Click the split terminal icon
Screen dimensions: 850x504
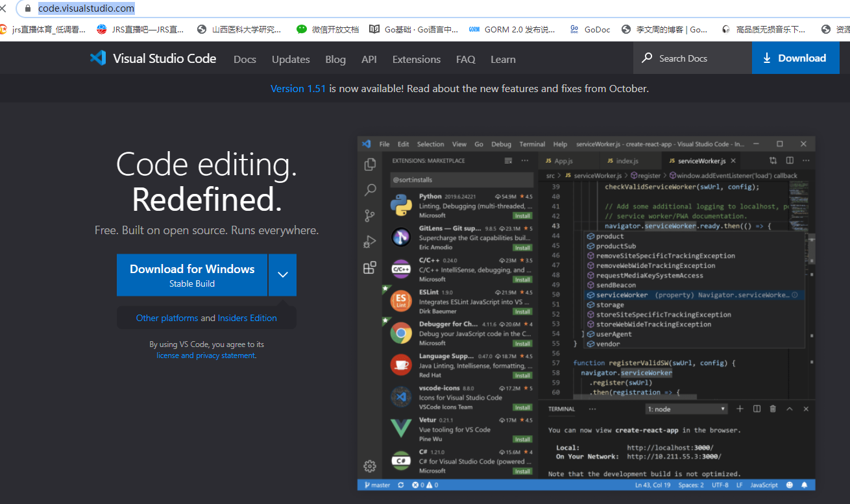pos(757,409)
